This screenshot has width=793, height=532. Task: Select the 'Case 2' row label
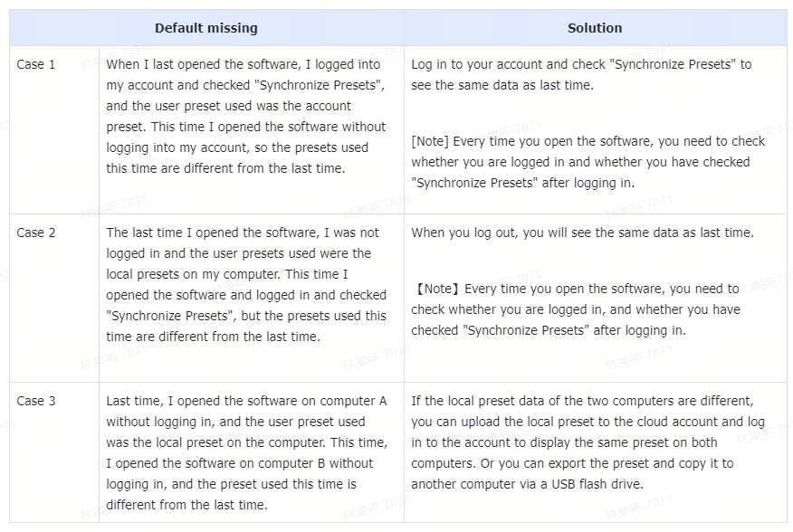(36, 233)
